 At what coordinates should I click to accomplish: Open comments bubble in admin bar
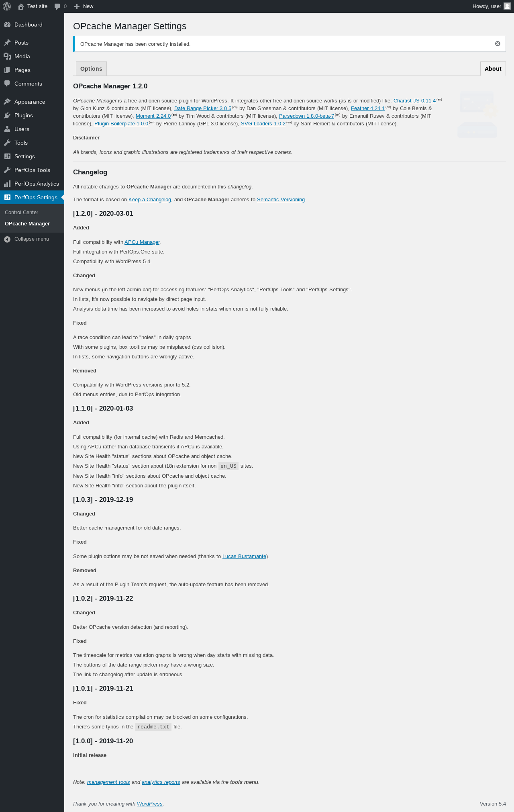(57, 6)
